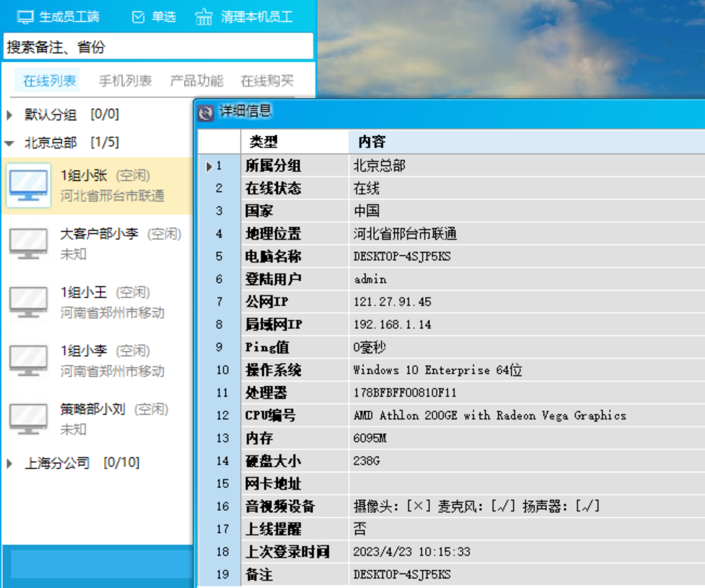Collapse the 北京总部 group
The height and width of the screenshot is (588, 705).
point(10,143)
